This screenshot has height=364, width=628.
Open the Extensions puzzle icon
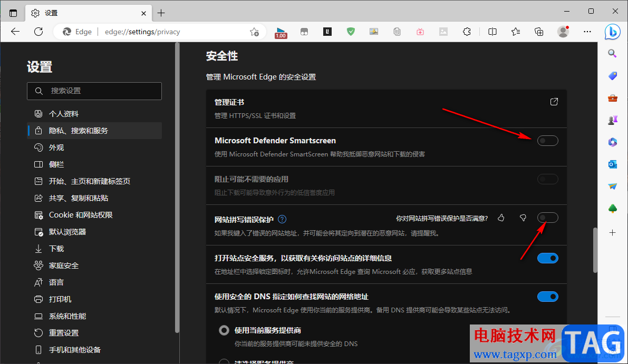(467, 32)
